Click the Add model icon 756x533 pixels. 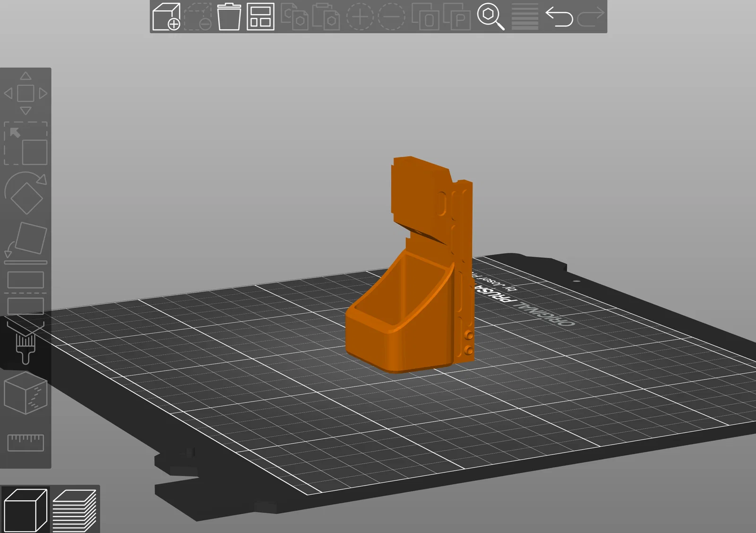pos(166,17)
